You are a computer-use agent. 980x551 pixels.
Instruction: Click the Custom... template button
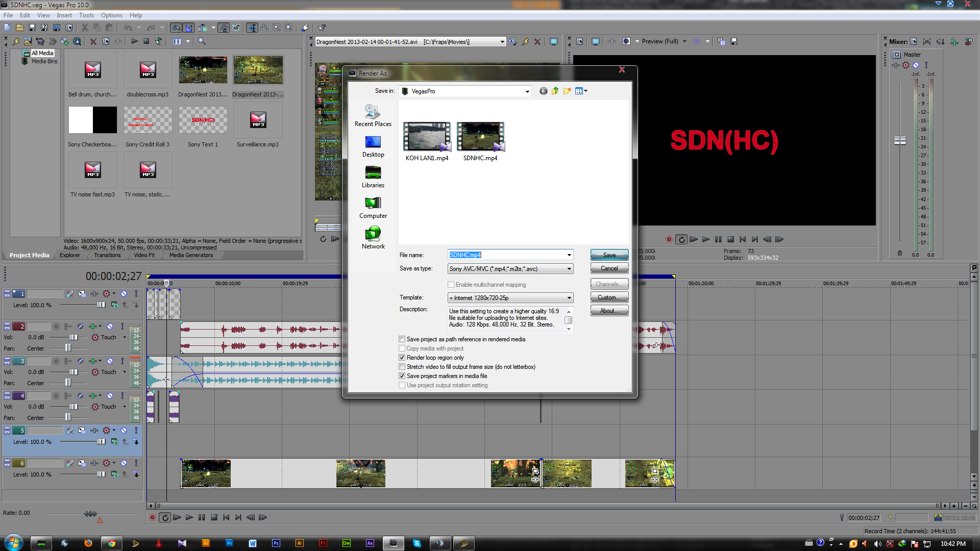609,297
